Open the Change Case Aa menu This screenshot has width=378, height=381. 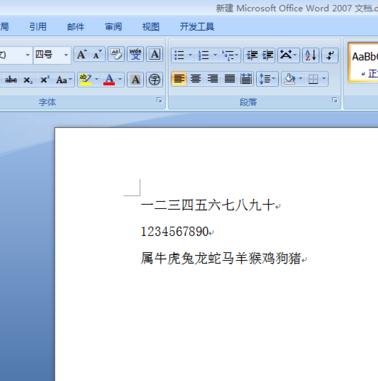click(64, 80)
